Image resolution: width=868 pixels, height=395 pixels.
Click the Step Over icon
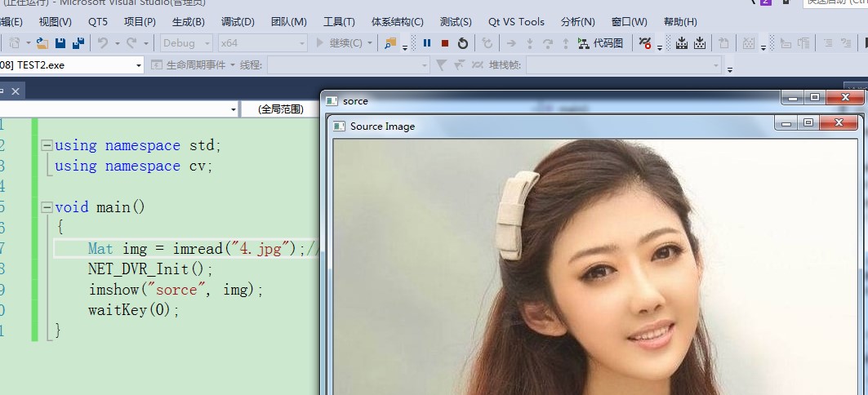point(547,43)
